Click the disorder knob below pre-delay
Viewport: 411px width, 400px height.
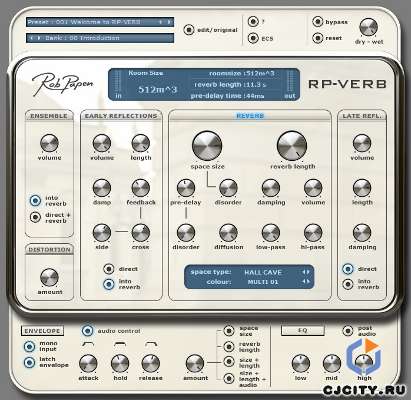tap(186, 233)
